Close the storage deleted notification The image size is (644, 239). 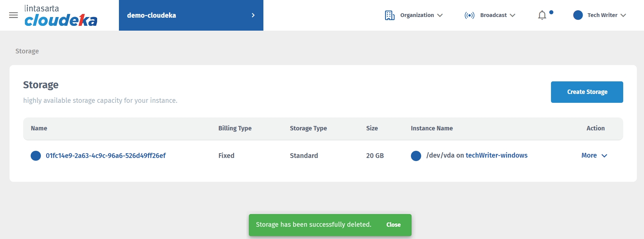tap(393, 225)
